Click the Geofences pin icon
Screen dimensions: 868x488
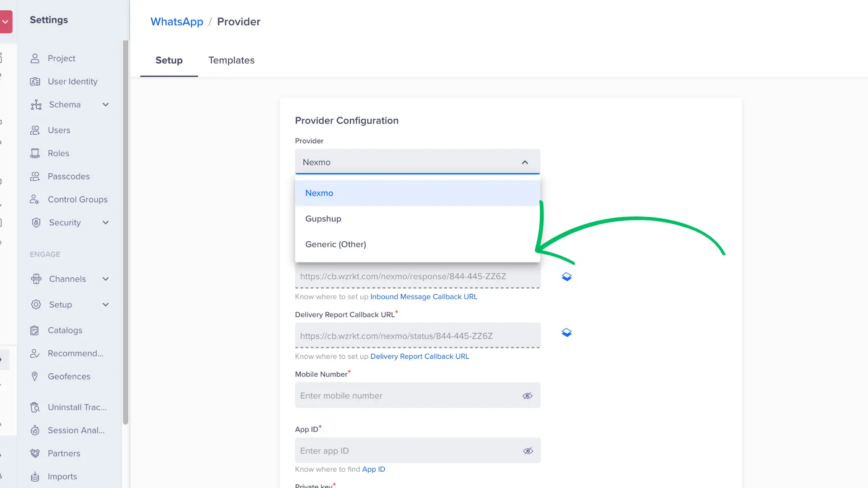35,376
